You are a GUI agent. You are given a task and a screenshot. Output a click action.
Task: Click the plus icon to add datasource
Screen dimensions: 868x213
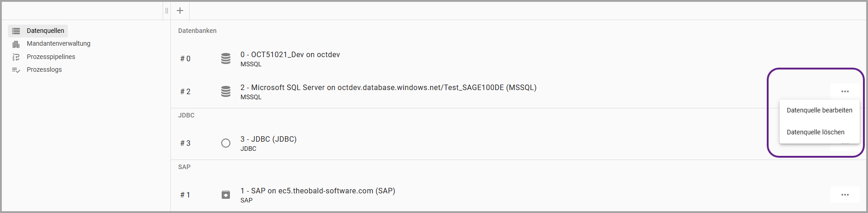[x=180, y=11]
